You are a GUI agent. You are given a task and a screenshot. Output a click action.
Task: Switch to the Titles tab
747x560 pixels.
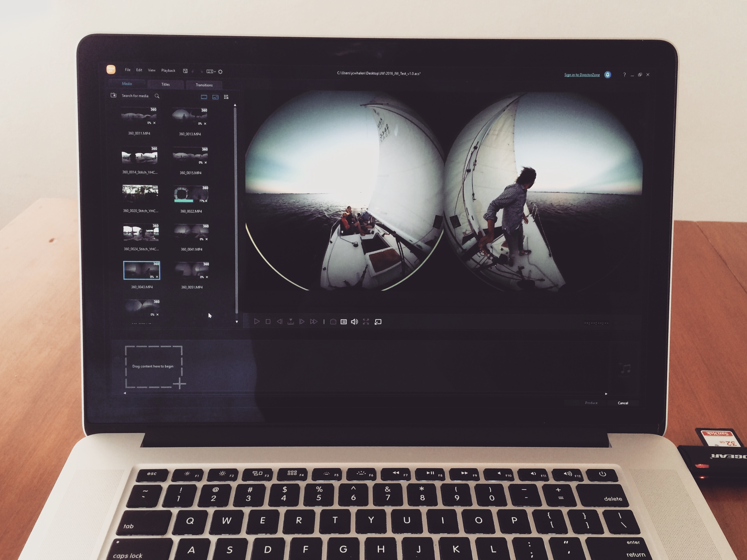pos(165,84)
